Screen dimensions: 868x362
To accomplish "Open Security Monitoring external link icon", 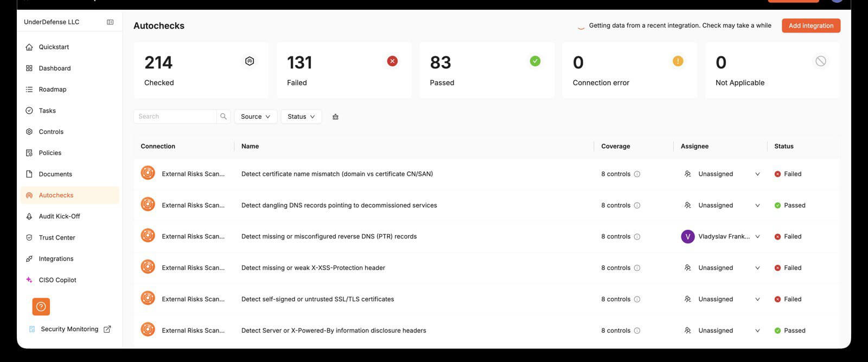I will (x=107, y=329).
